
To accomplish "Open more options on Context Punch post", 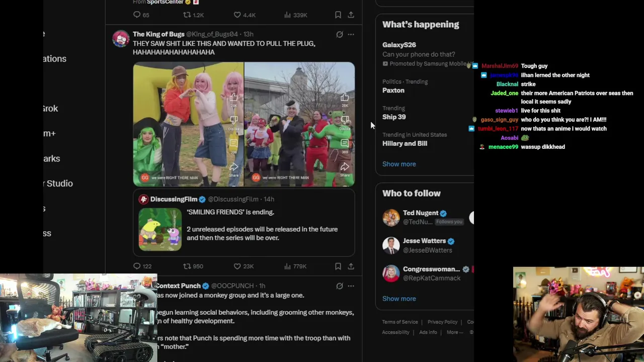I will coord(351,286).
